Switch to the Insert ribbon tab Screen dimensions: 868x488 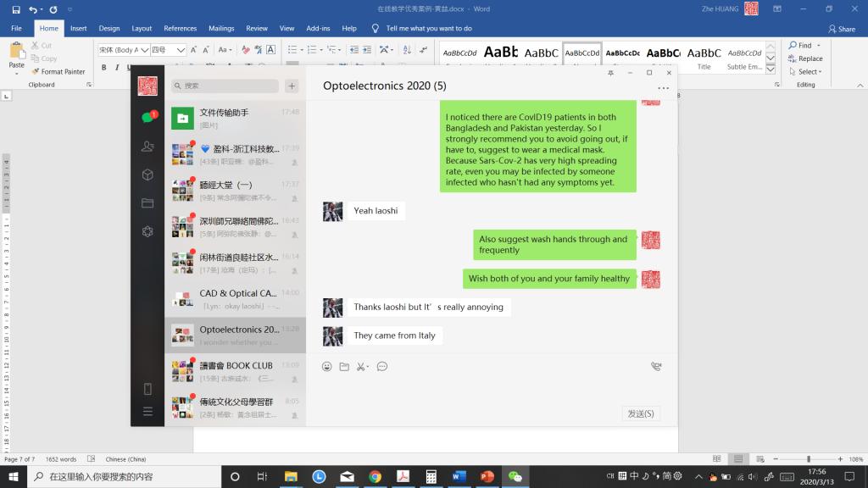click(78, 28)
